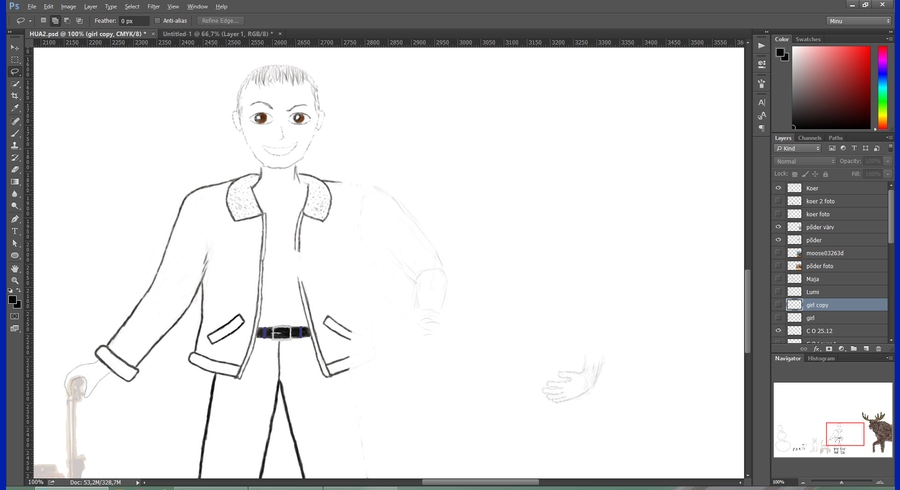Image resolution: width=900 pixels, height=490 pixels.
Task: Select the Rectangular Marquee tool
Action: [15, 60]
